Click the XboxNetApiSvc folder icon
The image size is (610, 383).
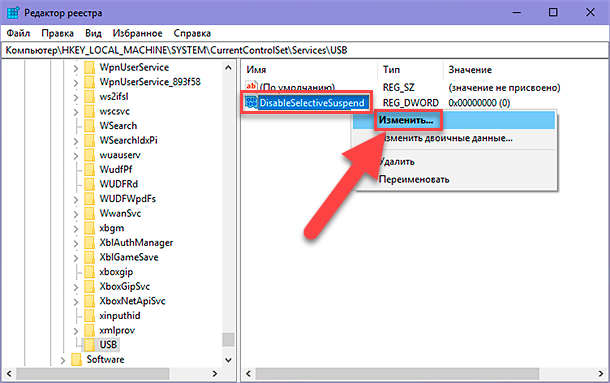89,301
